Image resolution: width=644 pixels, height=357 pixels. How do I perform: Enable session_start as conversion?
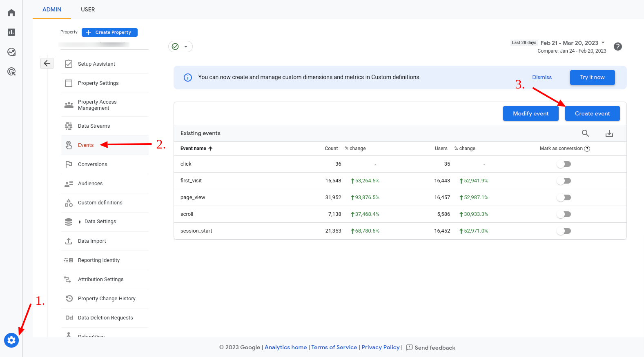[564, 231]
